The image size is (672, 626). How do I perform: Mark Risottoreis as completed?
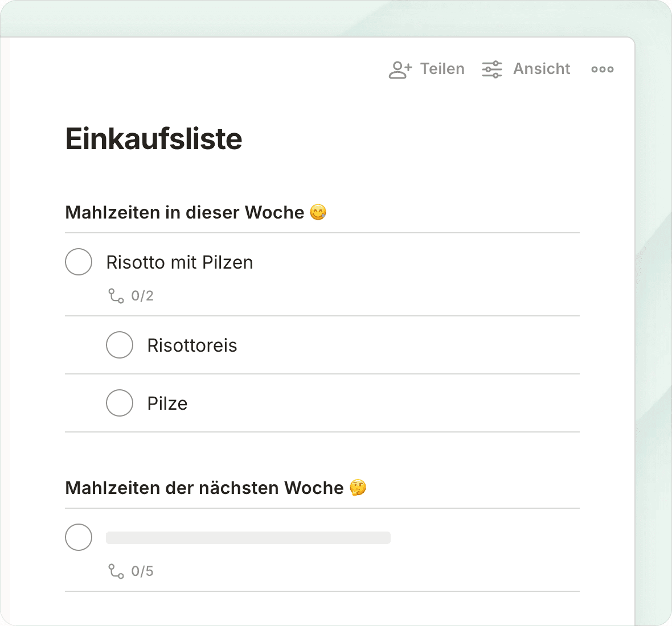(x=120, y=345)
